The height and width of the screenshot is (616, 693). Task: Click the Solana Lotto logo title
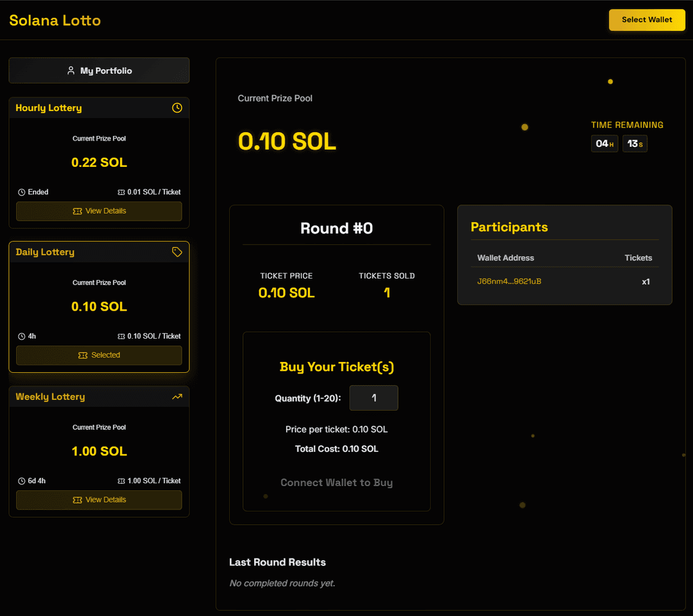[x=55, y=21]
